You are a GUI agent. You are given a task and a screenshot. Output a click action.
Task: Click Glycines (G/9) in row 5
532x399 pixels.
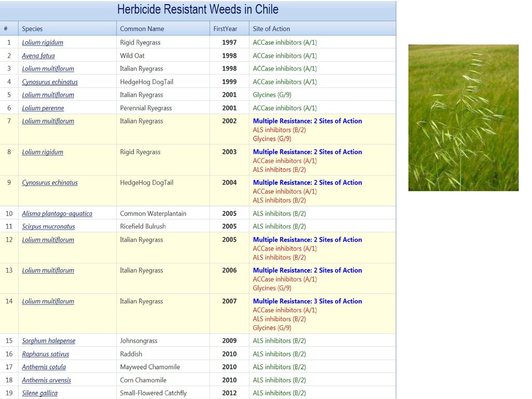[272, 95]
